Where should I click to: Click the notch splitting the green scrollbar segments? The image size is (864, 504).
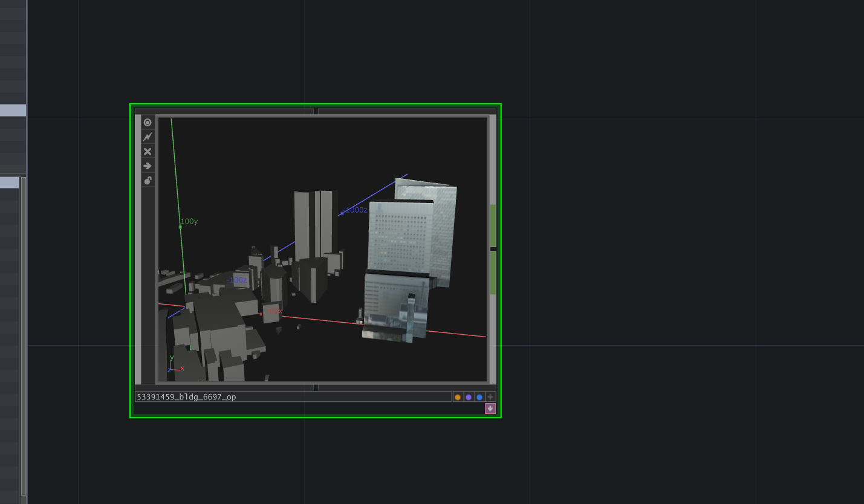(493, 248)
